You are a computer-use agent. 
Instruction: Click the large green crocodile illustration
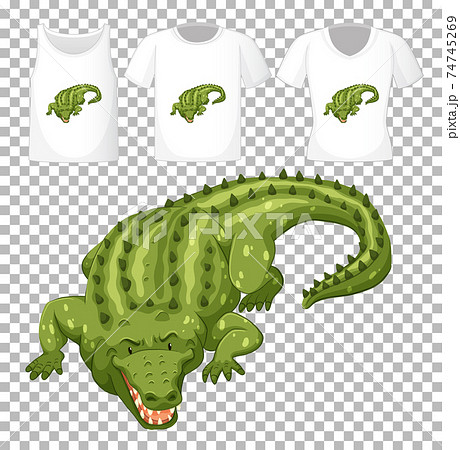208,299
